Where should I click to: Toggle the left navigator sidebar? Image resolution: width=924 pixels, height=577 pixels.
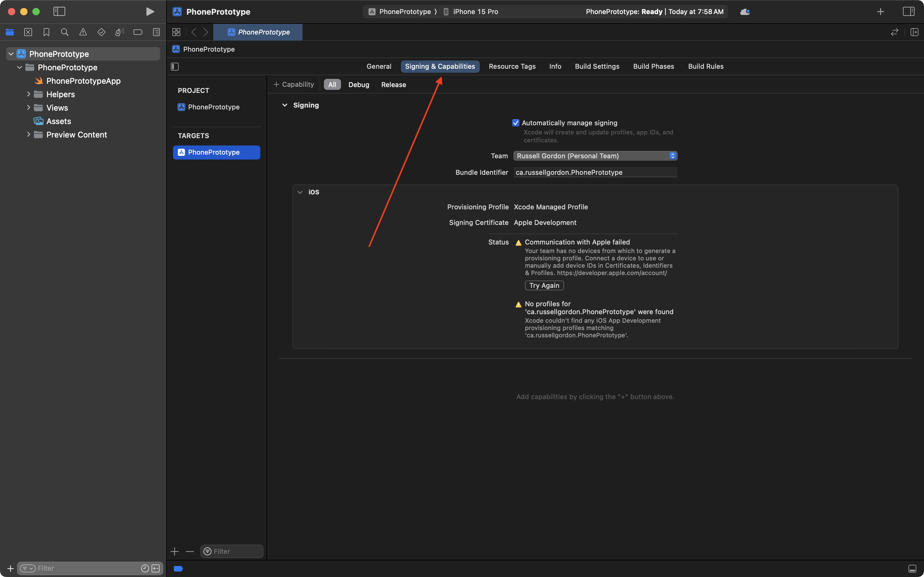click(x=59, y=11)
